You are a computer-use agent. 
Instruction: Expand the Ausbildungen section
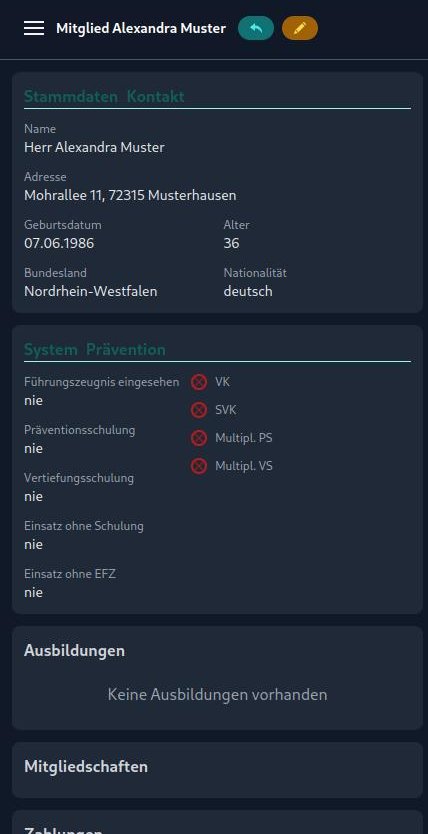[74, 650]
